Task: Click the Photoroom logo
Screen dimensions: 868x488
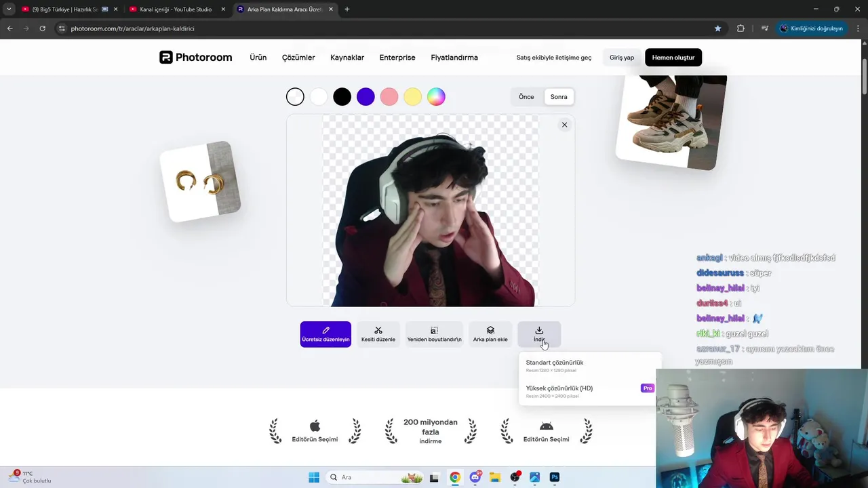Action: [x=195, y=58]
